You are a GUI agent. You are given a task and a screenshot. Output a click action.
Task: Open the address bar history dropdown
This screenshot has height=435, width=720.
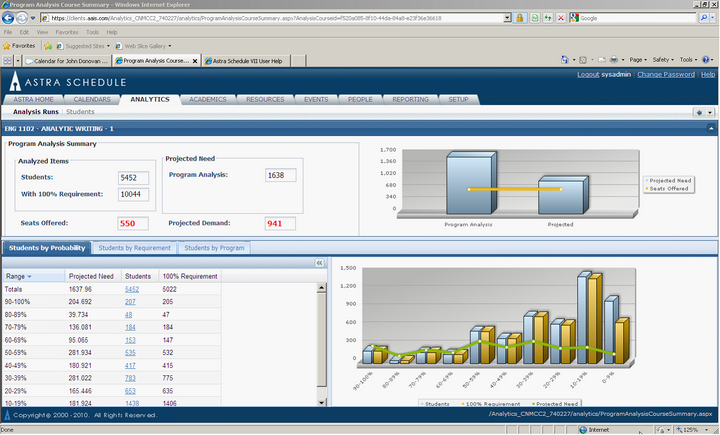pyautogui.click(x=507, y=18)
